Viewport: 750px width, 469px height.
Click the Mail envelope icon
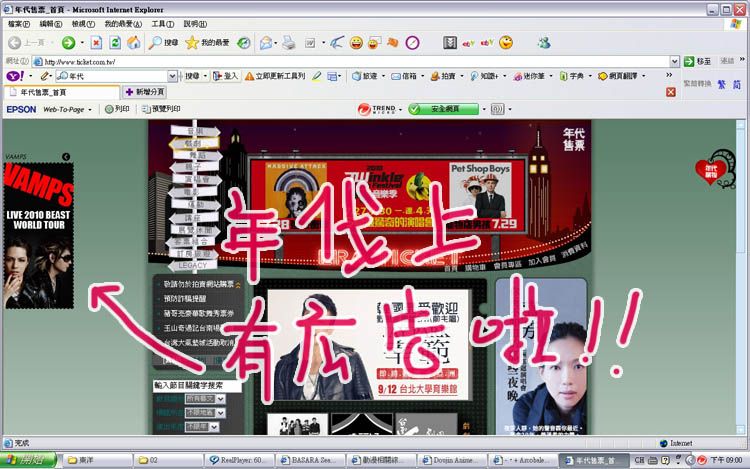pyautogui.click(x=266, y=43)
